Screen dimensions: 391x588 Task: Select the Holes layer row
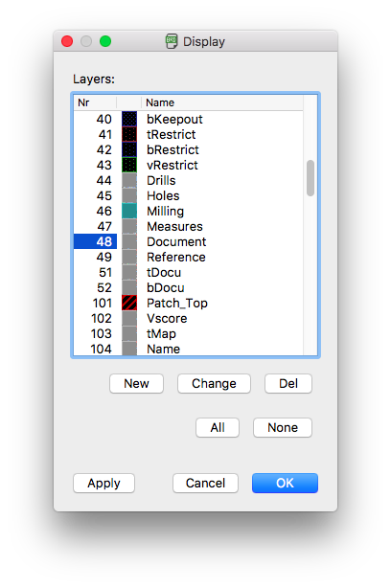[189, 195]
